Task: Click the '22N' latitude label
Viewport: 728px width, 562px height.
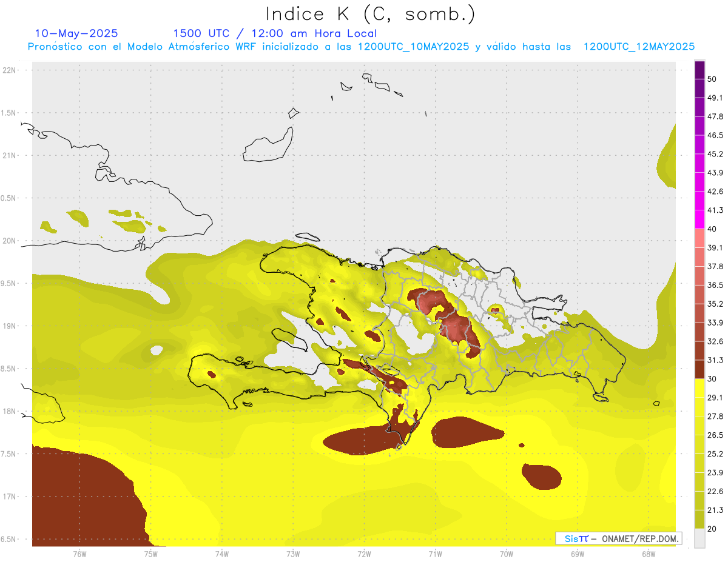Action: click(10, 70)
